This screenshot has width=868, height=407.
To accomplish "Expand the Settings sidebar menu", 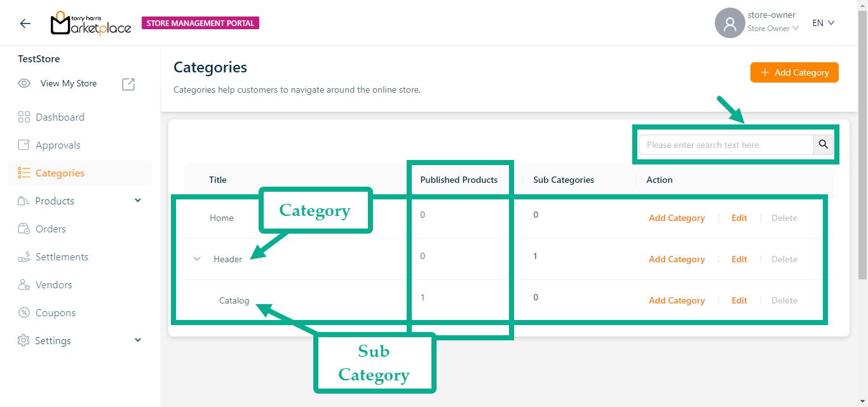I will click(138, 340).
